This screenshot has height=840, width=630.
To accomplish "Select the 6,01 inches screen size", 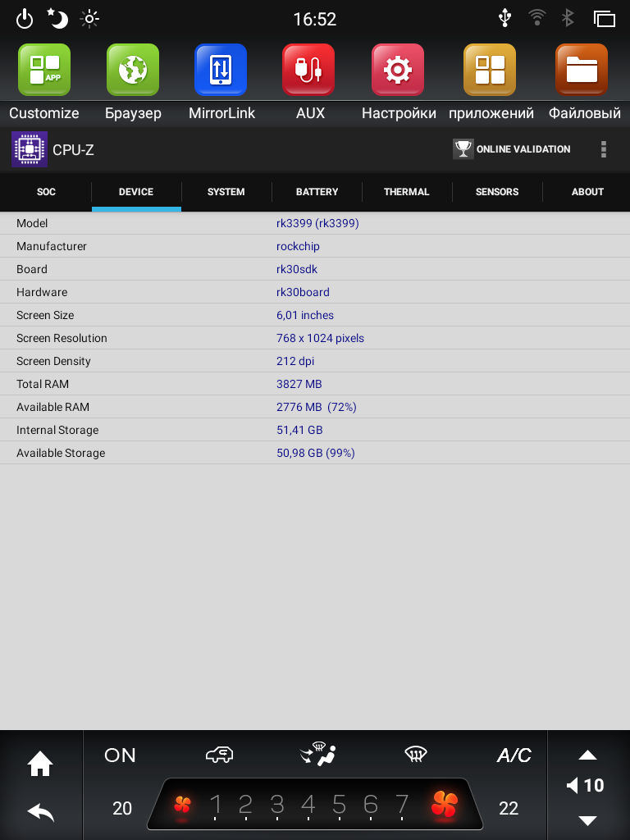I will pos(305,316).
